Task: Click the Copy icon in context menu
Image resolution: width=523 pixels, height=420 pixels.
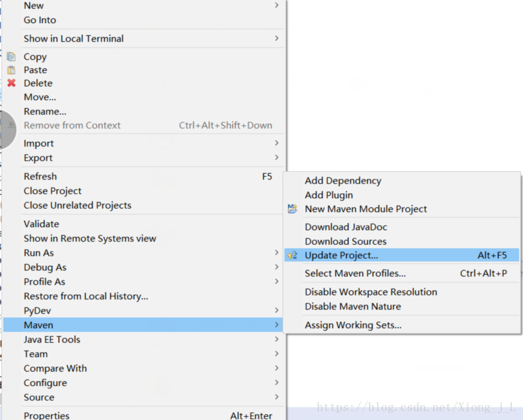Action: tap(12, 57)
